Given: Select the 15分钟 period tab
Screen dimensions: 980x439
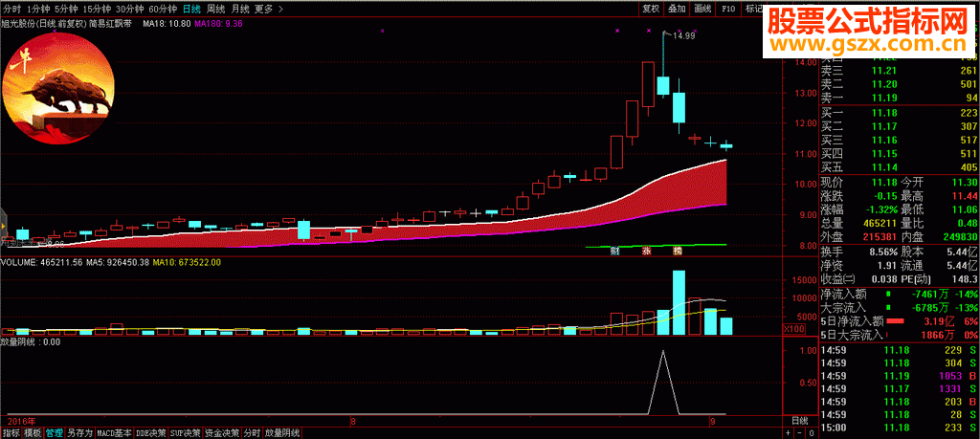Looking at the screenshot, I should tap(96, 10).
